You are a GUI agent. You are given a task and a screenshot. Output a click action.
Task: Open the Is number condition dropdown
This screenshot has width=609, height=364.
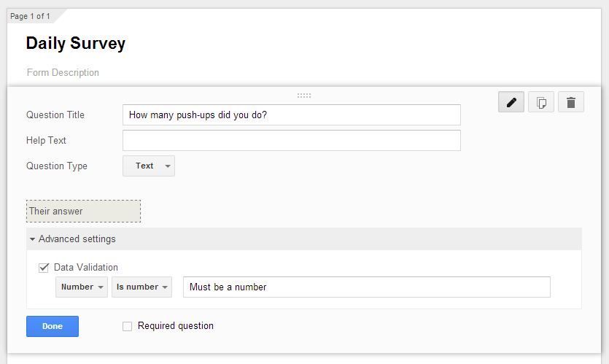point(141,287)
